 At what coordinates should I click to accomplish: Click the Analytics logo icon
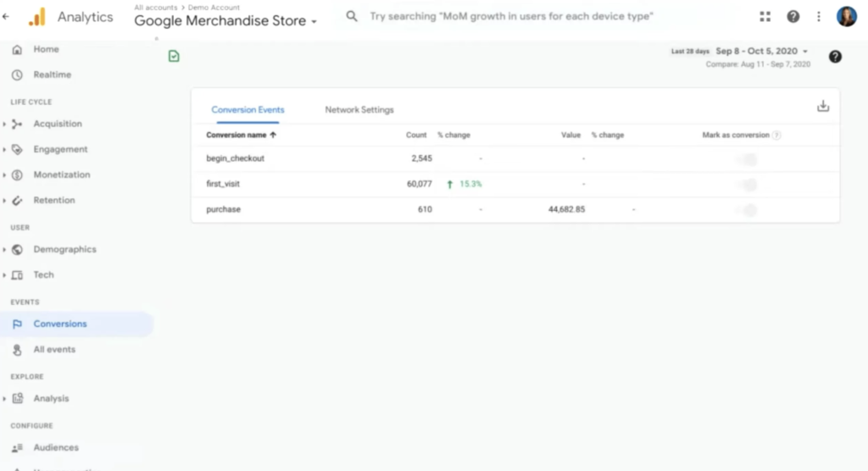(37, 17)
